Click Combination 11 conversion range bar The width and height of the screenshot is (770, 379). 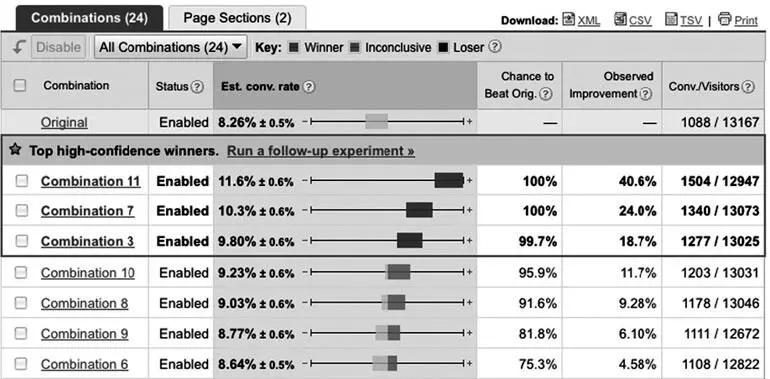(449, 181)
